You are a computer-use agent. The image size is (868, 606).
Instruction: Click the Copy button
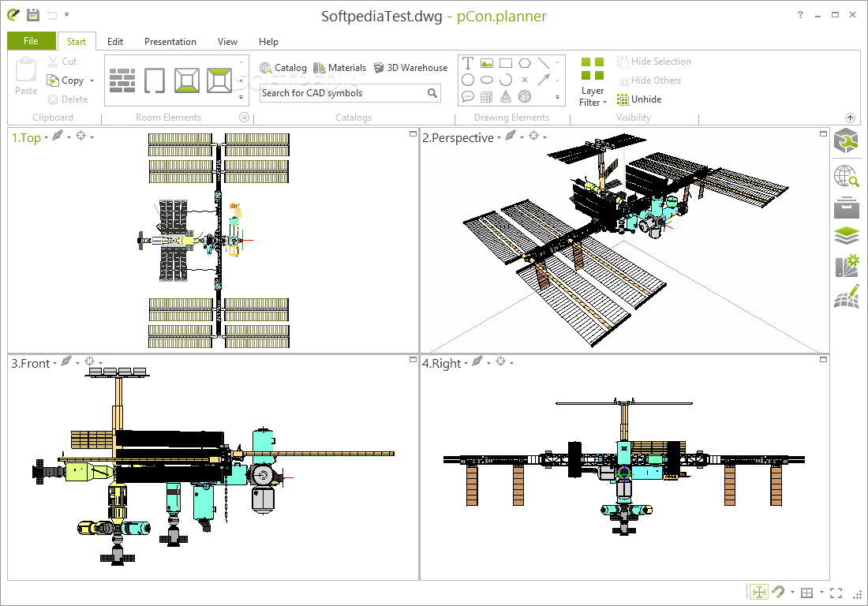coord(66,80)
